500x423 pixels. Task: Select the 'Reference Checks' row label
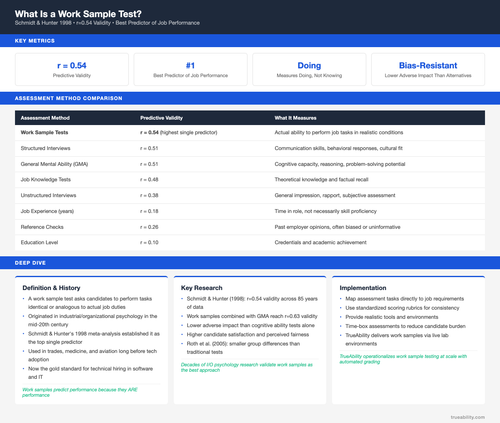coord(42,227)
